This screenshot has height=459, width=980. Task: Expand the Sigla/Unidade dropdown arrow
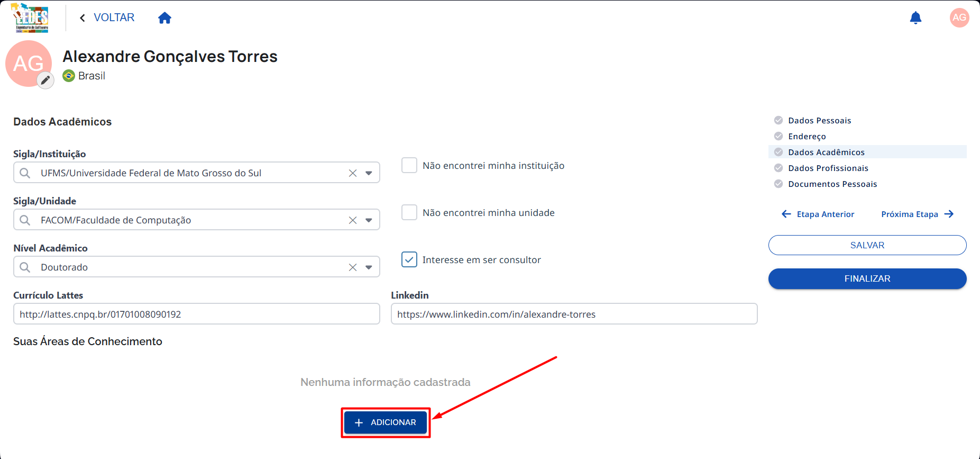click(369, 220)
